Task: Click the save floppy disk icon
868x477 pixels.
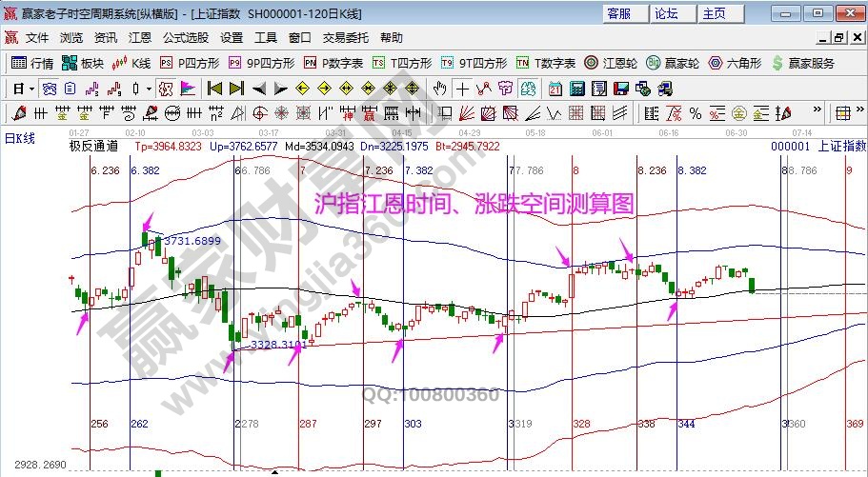Action: pos(621,89)
